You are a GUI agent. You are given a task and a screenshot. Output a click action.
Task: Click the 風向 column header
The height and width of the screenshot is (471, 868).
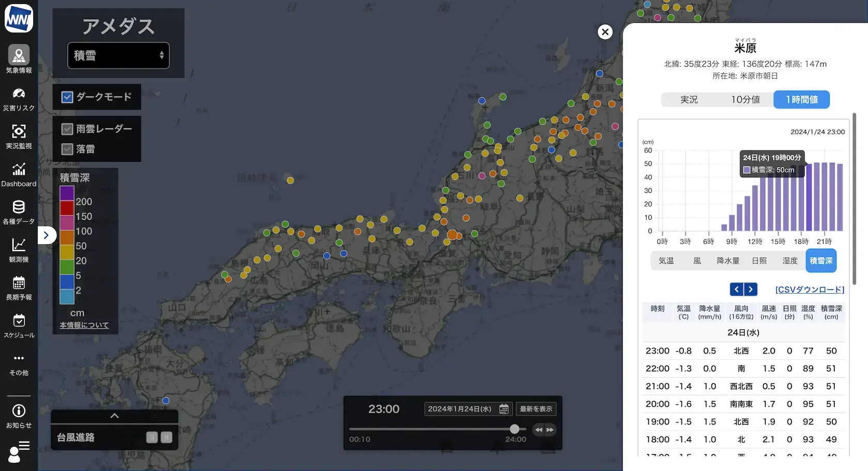coord(741,312)
